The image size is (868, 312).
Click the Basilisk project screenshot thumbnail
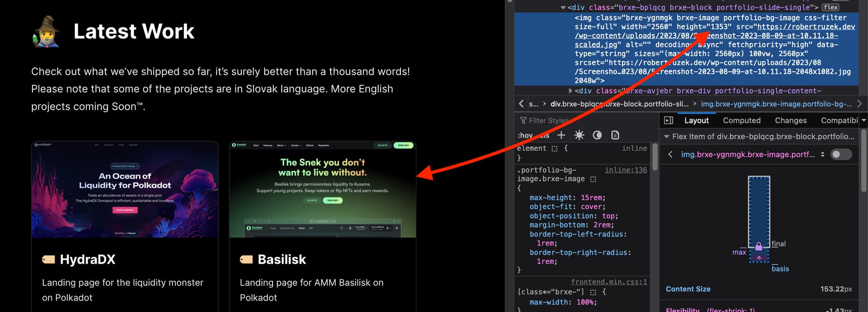point(322,190)
